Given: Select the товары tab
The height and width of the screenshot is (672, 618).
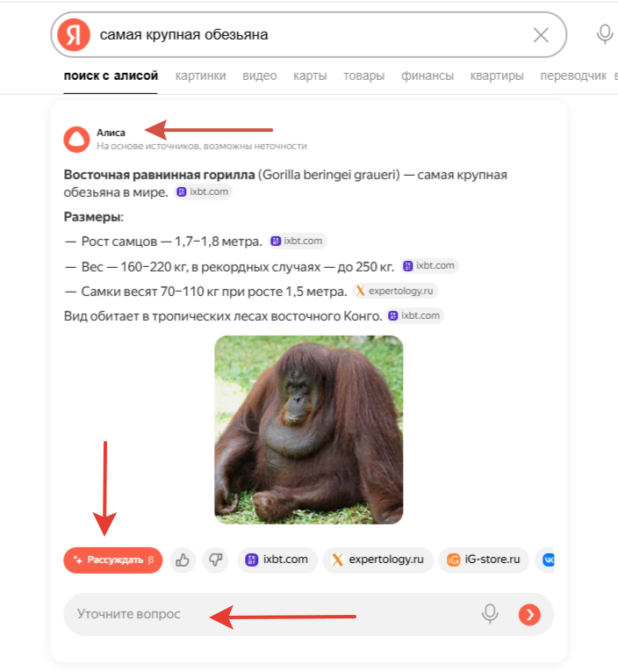Looking at the screenshot, I should 363,76.
